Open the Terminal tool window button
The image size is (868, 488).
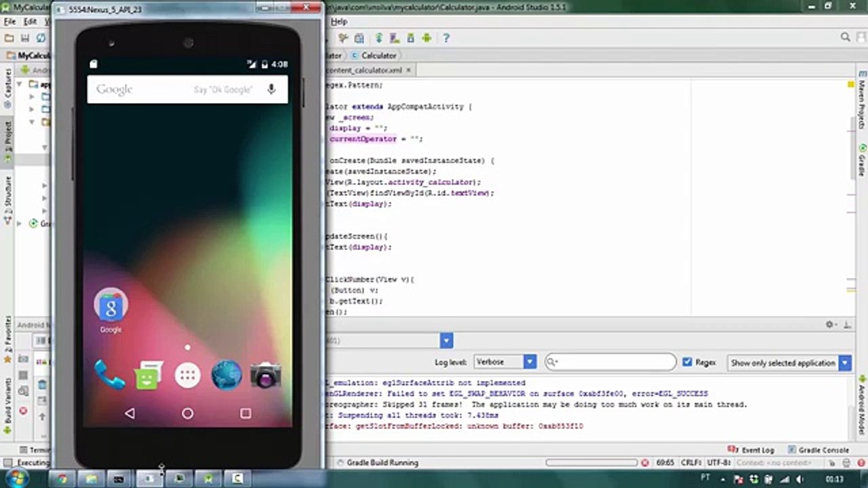pos(35,450)
